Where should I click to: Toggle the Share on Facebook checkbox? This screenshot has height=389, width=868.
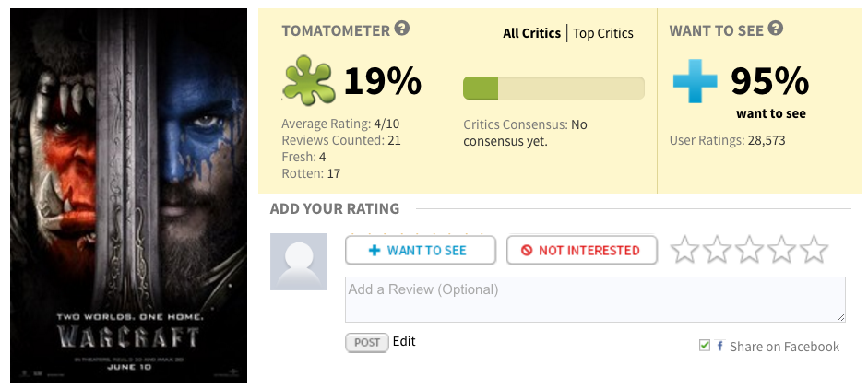point(705,346)
